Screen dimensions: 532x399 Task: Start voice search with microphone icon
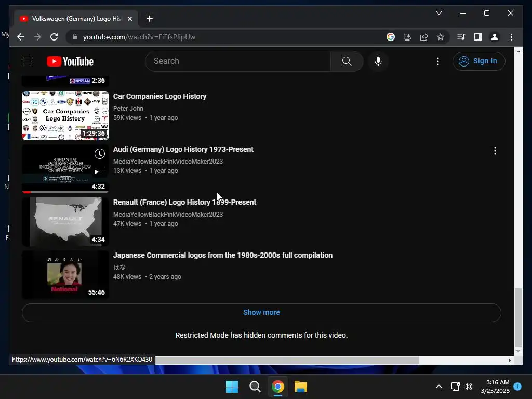(x=378, y=61)
